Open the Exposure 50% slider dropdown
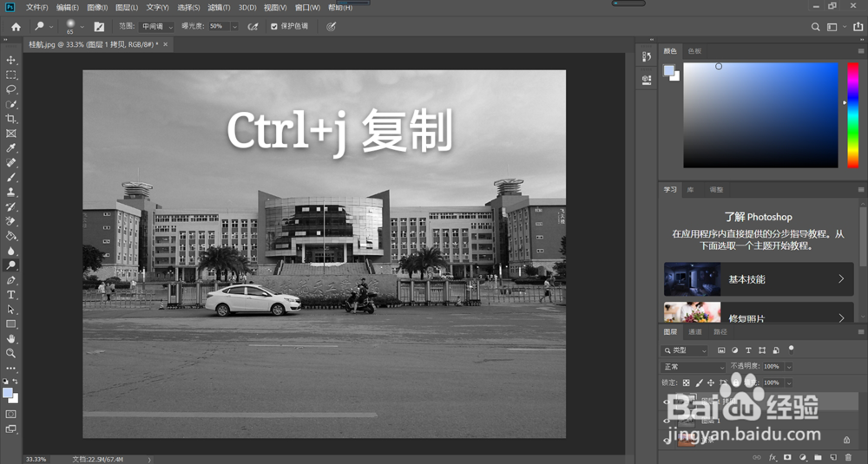 tap(234, 27)
